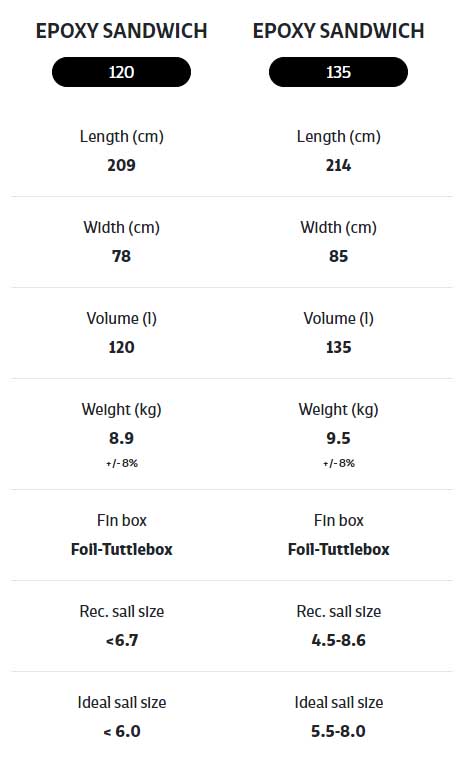Click ideal sail size value < 6.0
The width and height of the screenshot is (463, 771).
coord(121,731)
